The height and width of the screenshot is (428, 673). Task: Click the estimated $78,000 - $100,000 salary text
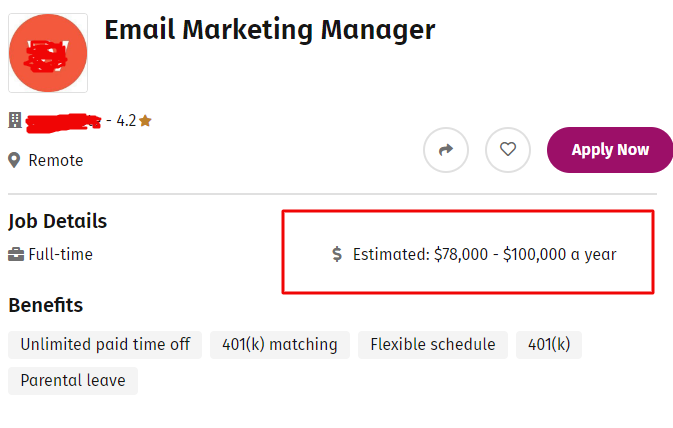(x=485, y=254)
